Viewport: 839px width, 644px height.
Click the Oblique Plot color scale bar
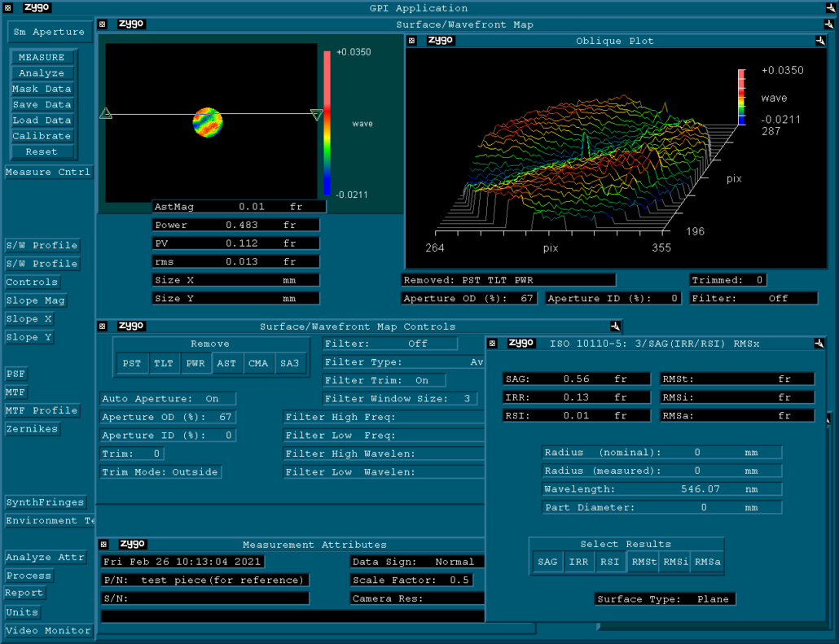[741, 97]
